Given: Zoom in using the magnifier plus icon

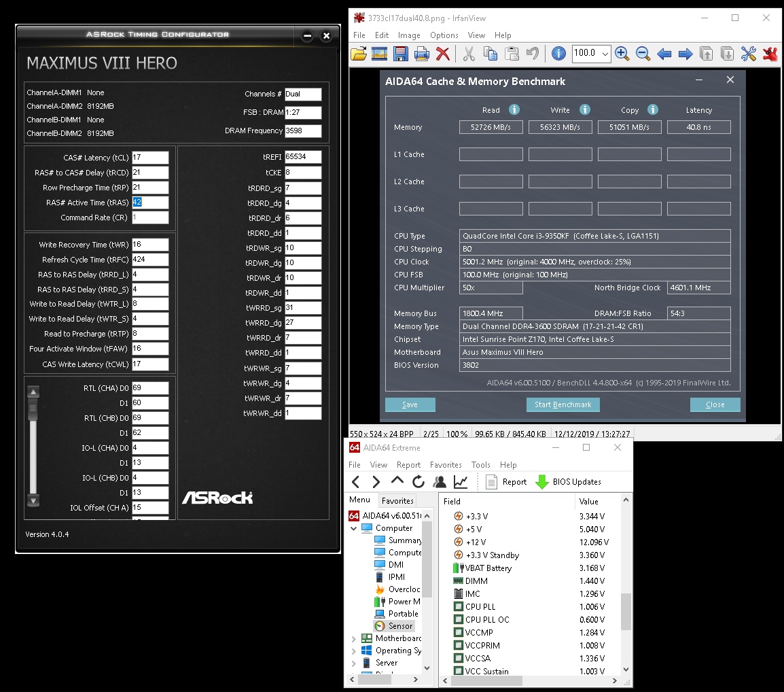Looking at the screenshot, I should pyautogui.click(x=622, y=54).
